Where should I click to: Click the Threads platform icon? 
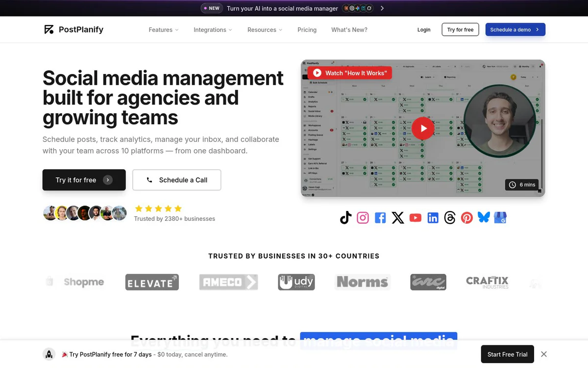pos(450,218)
